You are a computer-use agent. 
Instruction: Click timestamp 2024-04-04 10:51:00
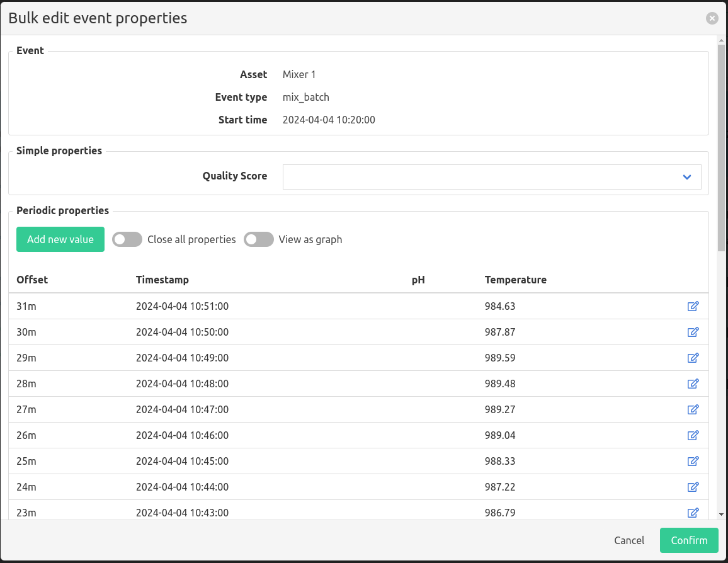tap(182, 306)
